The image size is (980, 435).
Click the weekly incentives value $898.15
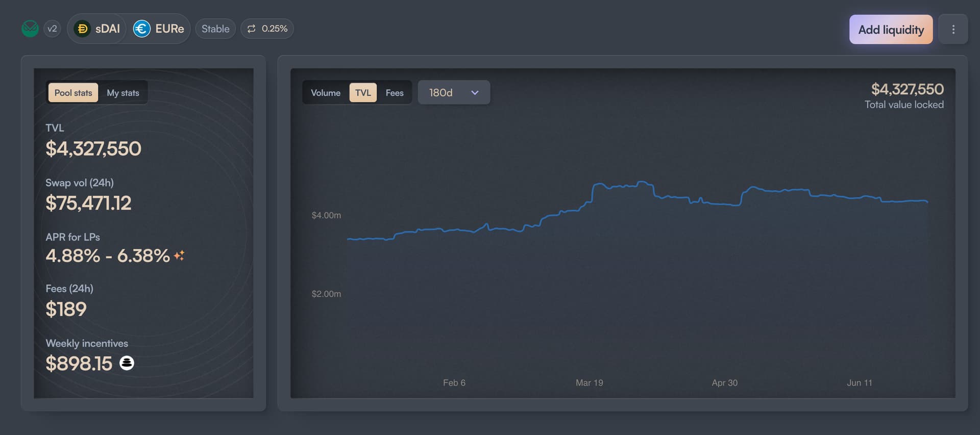[79, 364]
